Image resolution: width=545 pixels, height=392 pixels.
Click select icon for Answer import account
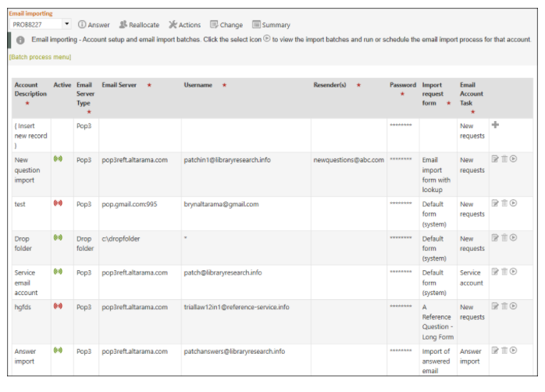[513, 351]
